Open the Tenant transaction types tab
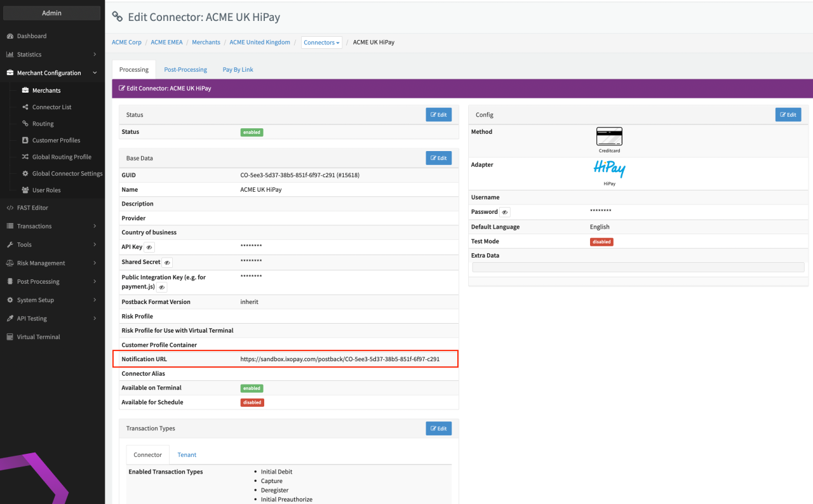 187,454
